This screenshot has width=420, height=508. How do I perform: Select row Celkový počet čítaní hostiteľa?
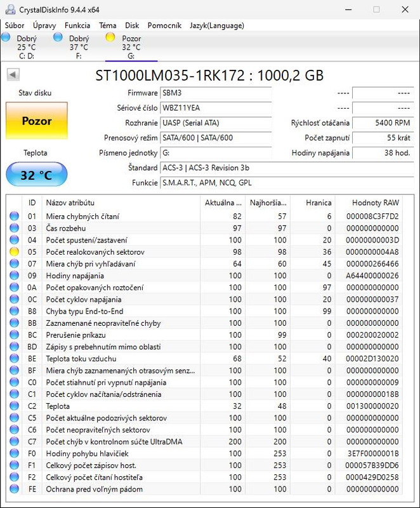click(x=204, y=478)
